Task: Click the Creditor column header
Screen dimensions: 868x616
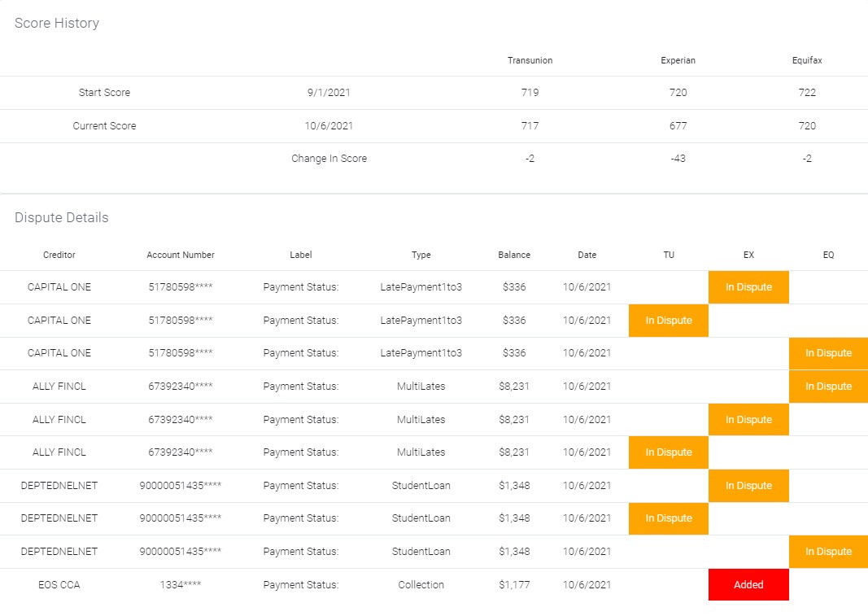Action: [x=59, y=255]
